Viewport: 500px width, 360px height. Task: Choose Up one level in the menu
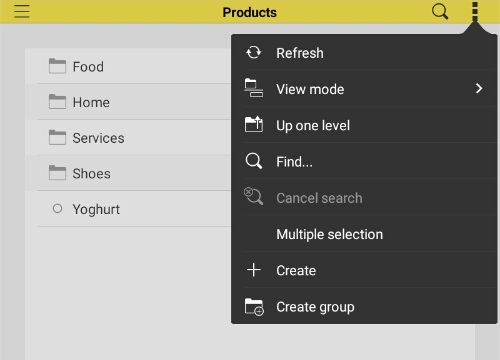point(364,125)
